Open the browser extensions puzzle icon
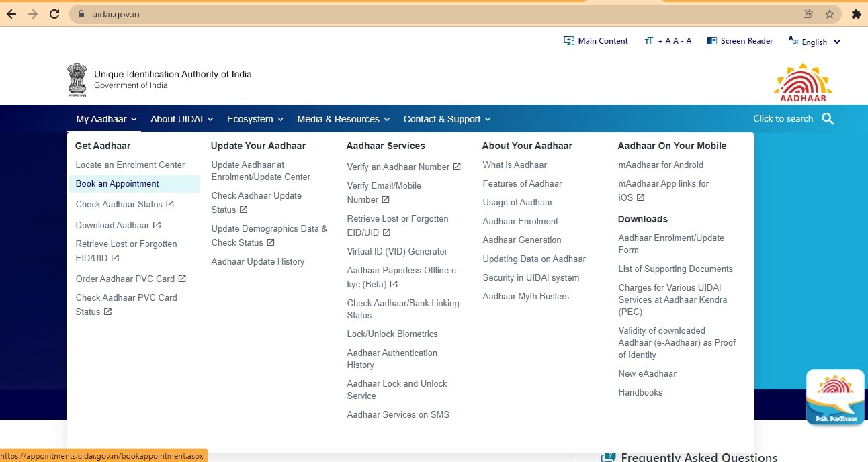Viewport: 868px width, 462px height. click(x=856, y=14)
